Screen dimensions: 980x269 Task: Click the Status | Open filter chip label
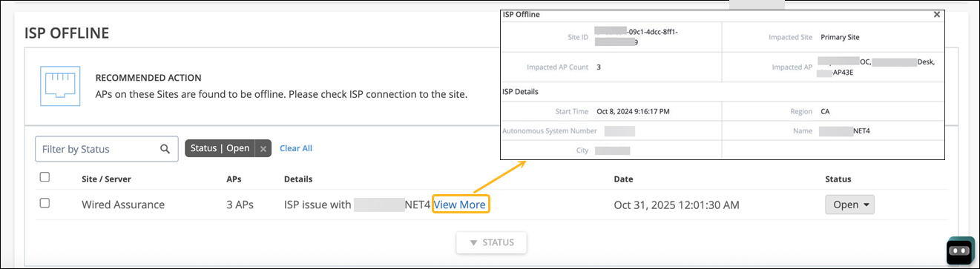click(220, 148)
